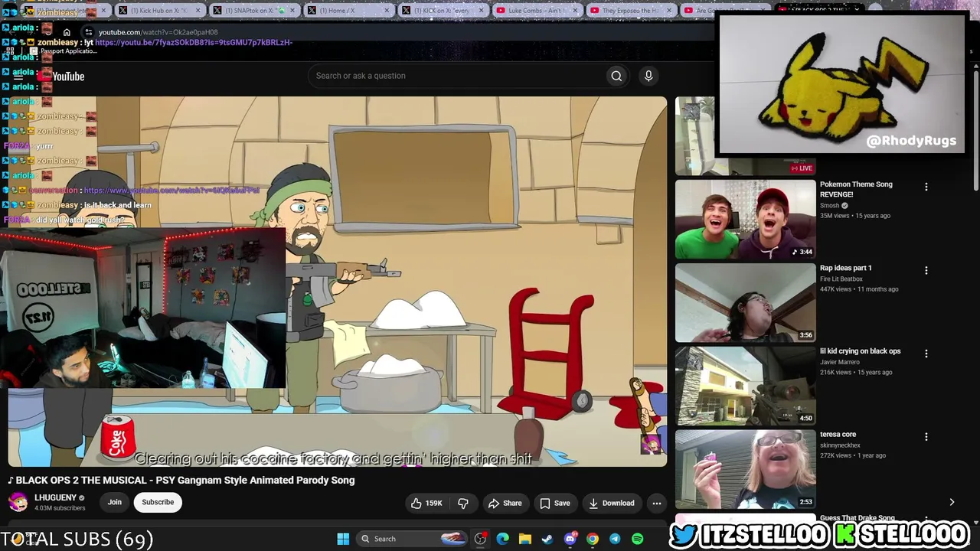The height and width of the screenshot is (551, 980).
Task: Open LHUGUENY channel avatar
Action: pyautogui.click(x=18, y=502)
